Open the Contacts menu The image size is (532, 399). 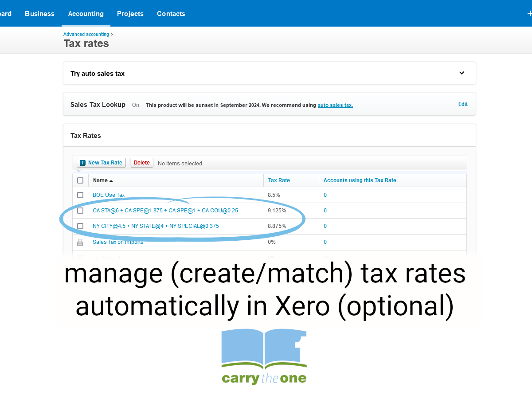(171, 14)
